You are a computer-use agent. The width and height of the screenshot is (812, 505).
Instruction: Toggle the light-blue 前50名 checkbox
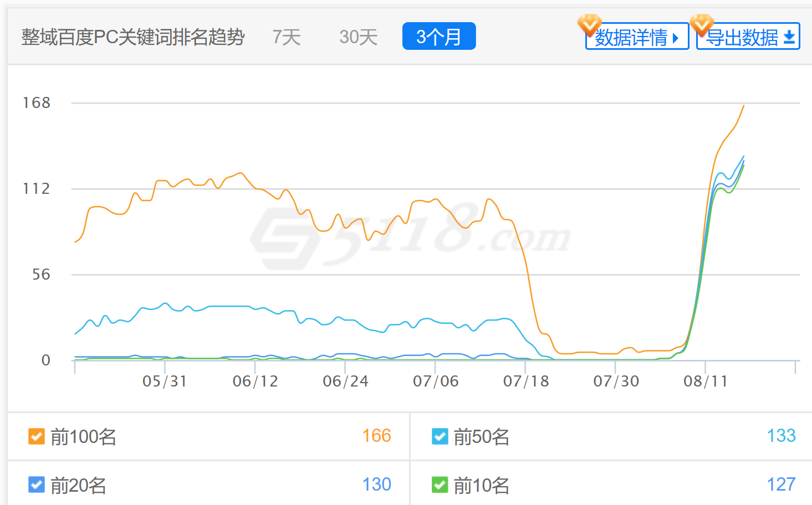(x=440, y=436)
